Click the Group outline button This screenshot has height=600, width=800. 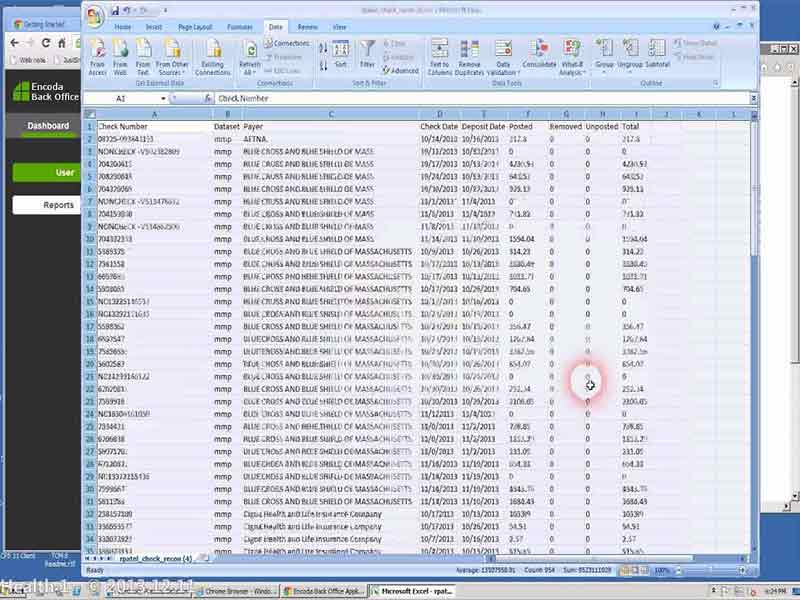(x=605, y=55)
